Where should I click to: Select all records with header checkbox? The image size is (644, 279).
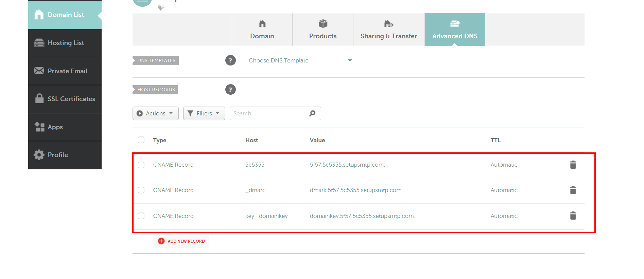pyautogui.click(x=141, y=140)
